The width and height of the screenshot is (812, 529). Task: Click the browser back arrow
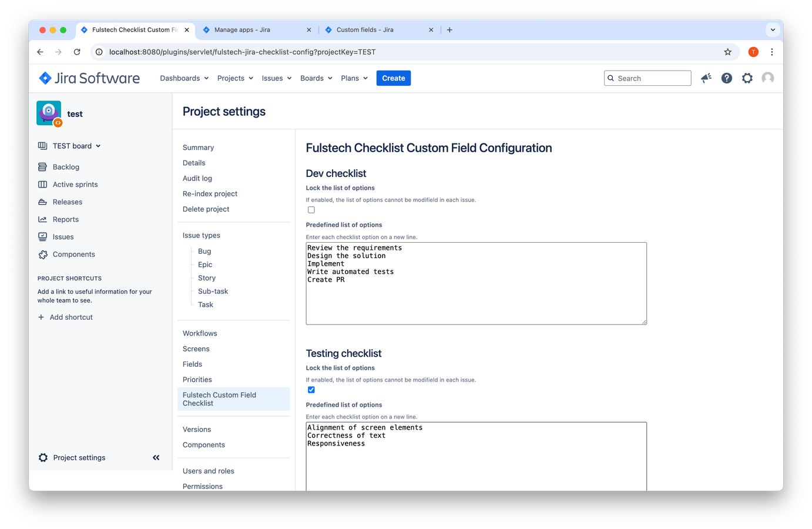40,52
